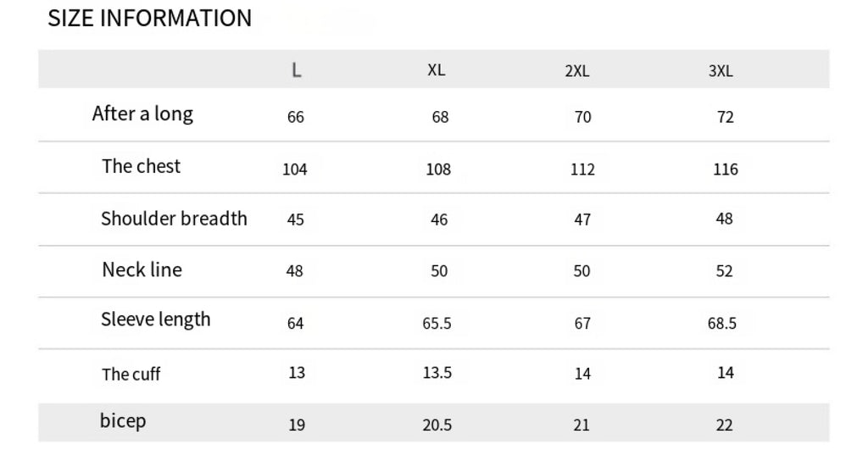Click chest value 116 for size 3XL

point(726,169)
